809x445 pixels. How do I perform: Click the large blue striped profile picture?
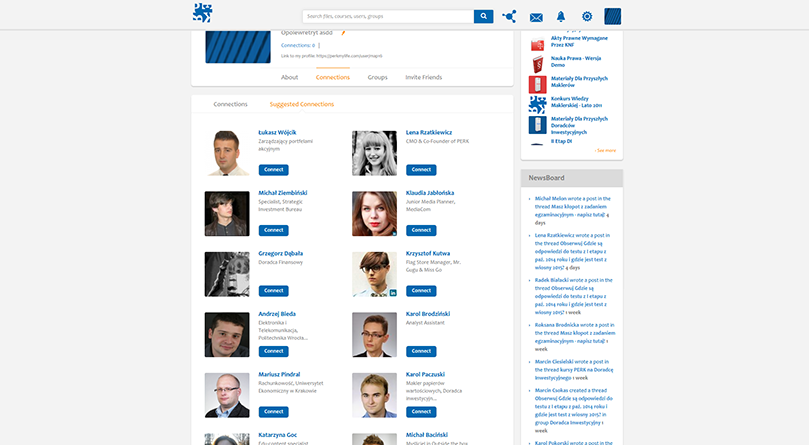point(238,47)
